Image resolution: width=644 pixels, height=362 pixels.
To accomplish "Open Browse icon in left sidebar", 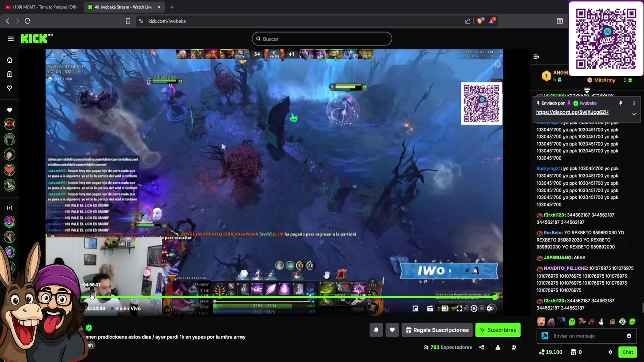I will pos(9,74).
